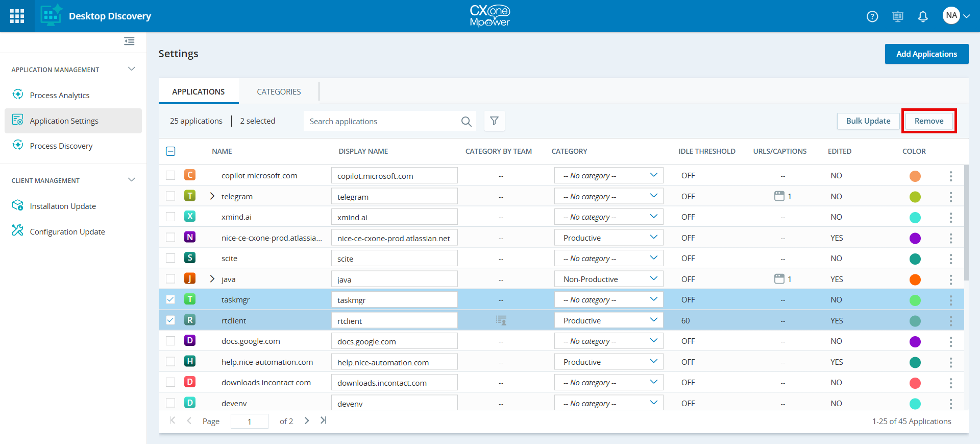Open the app launcher grid icon
Screen dimensions: 980x444
(17, 16)
